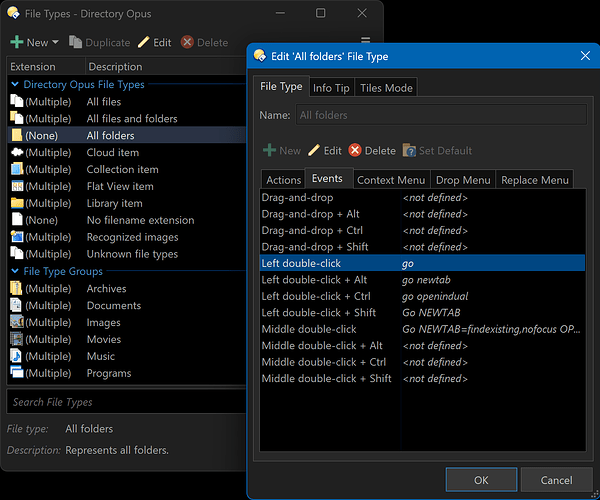Select the Library item folder icon
600x500 pixels.
17,203
